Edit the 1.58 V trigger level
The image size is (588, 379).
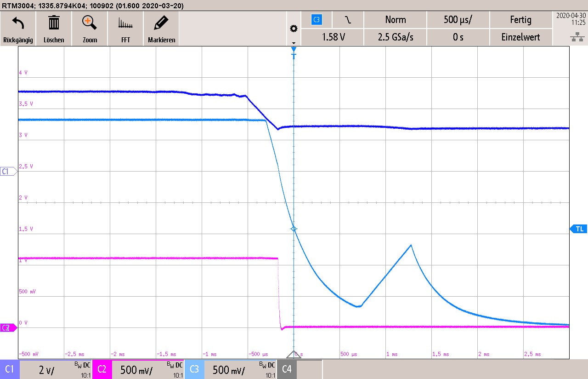point(333,37)
